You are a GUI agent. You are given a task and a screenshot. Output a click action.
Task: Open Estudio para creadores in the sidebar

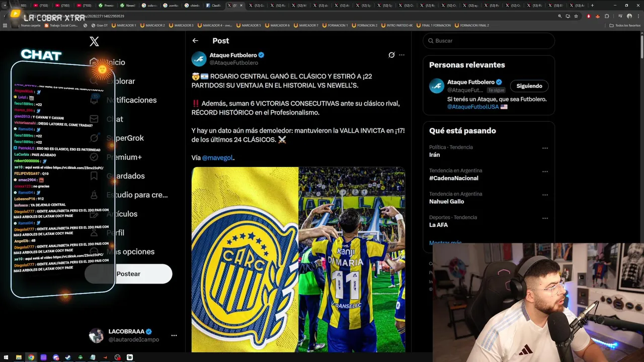(x=129, y=195)
